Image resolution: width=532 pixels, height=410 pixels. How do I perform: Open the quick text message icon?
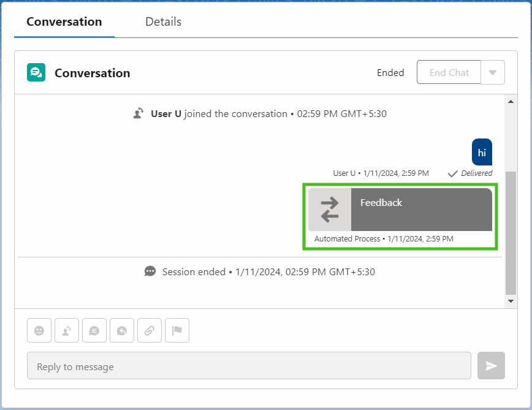[x=94, y=330]
